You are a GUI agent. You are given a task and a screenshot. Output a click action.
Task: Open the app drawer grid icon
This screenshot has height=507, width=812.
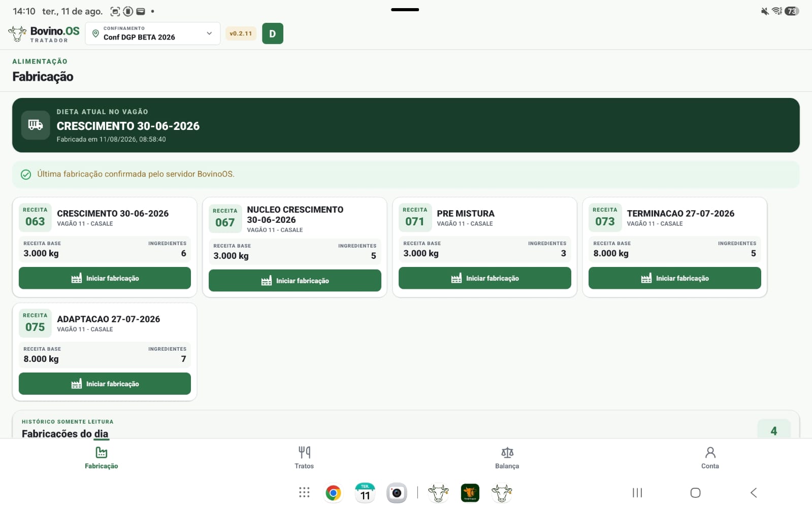pyautogui.click(x=304, y=492)
